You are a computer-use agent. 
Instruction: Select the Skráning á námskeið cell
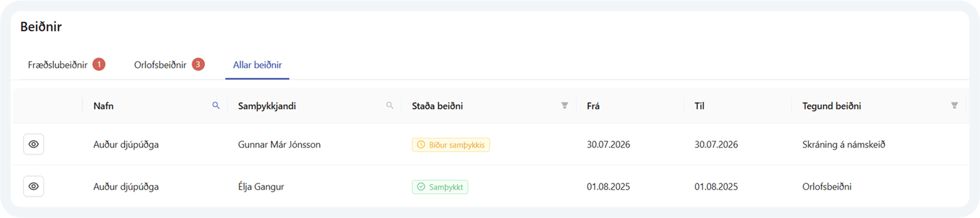click(844, 145)
